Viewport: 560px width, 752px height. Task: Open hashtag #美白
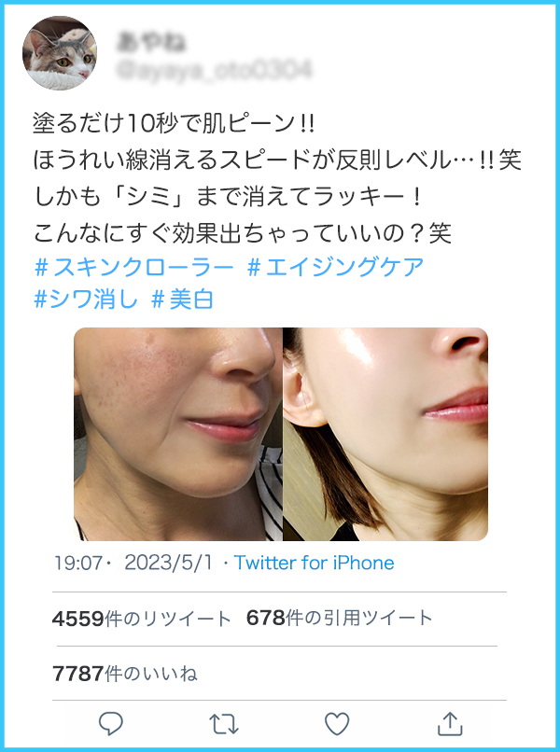tap(182, 299)
